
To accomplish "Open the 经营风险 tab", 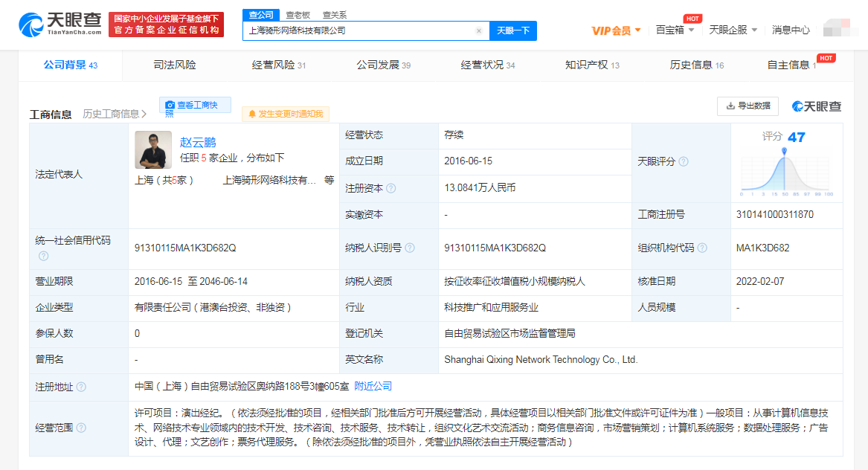I will point(278,65).
